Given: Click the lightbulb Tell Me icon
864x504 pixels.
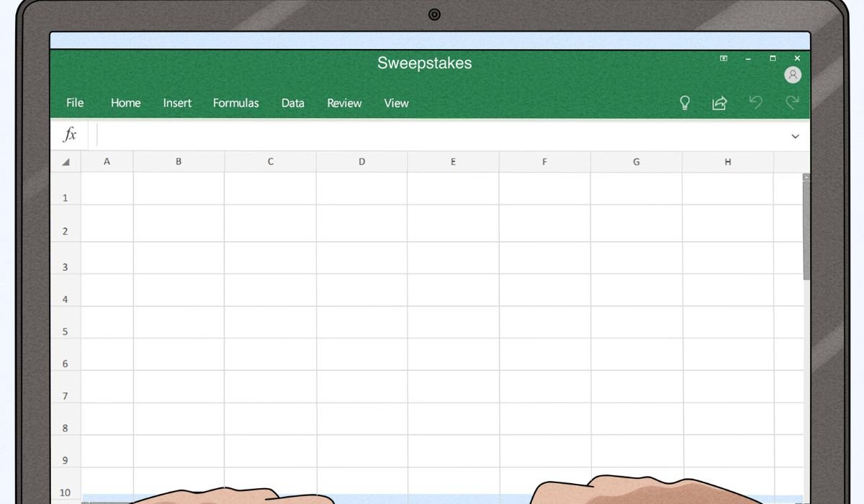Looking at the screenshot, I should click(685, 103).
